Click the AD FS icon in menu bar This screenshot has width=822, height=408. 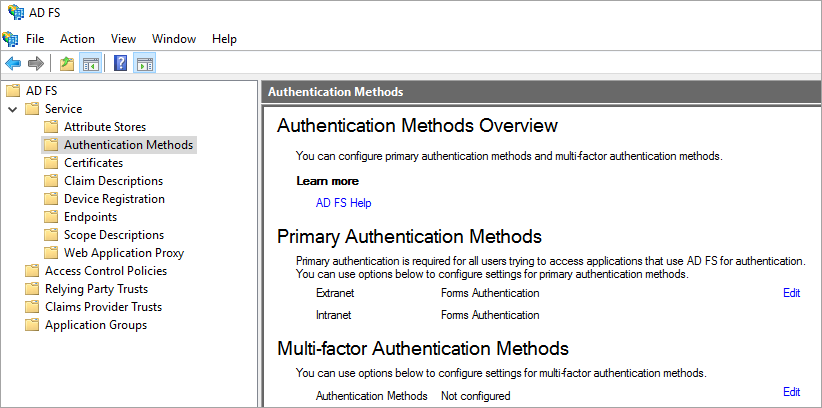click(11, 39)
